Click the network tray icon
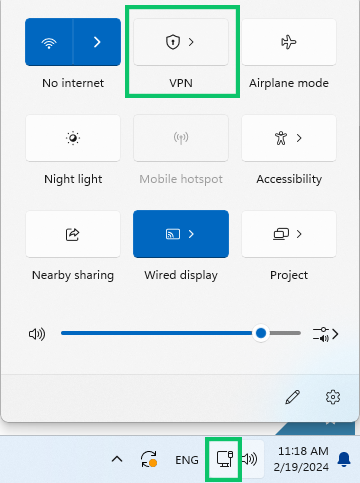This screenshot has height=483, width=360. (x=224, y=459)
